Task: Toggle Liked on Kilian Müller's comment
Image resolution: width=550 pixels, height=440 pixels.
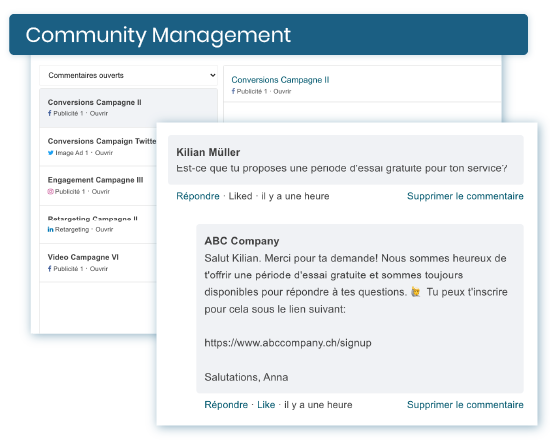Action: (x=240, y=196)
